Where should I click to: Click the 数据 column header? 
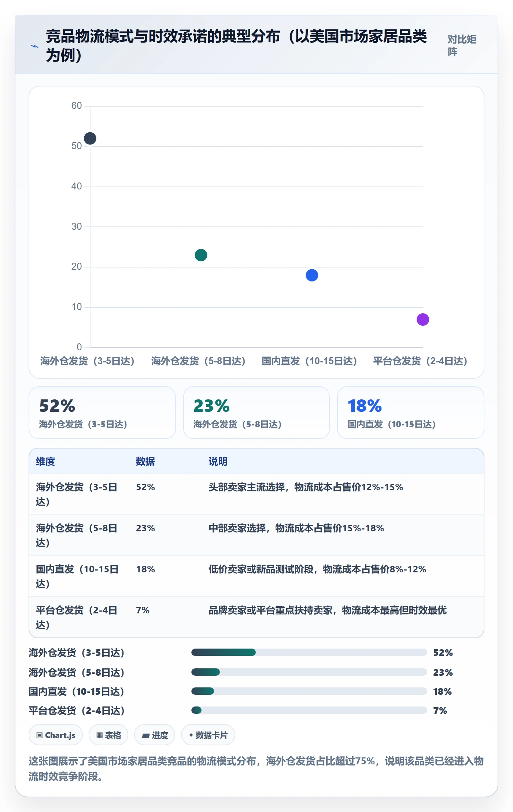145,461
